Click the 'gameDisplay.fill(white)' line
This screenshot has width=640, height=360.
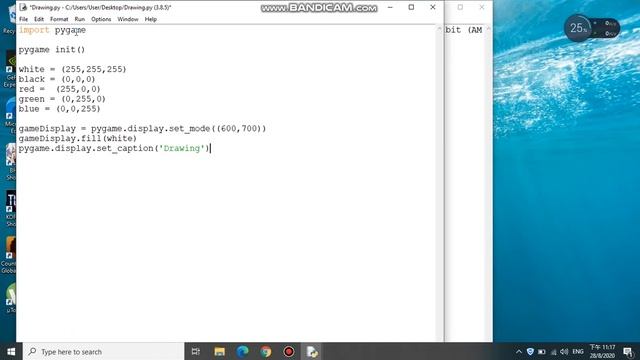click(x=78, y=138)
